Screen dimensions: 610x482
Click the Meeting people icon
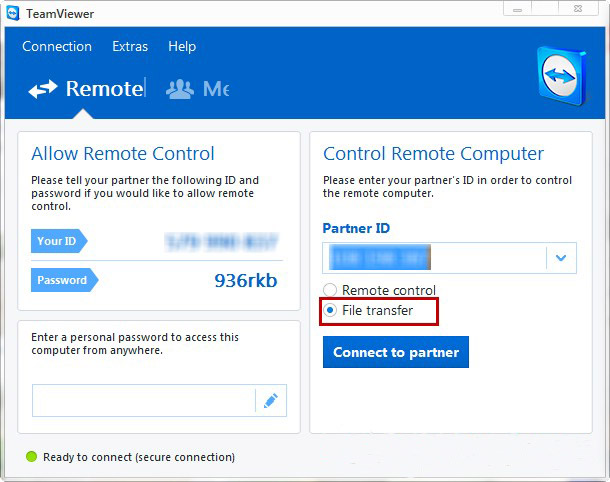coord(180,89)
